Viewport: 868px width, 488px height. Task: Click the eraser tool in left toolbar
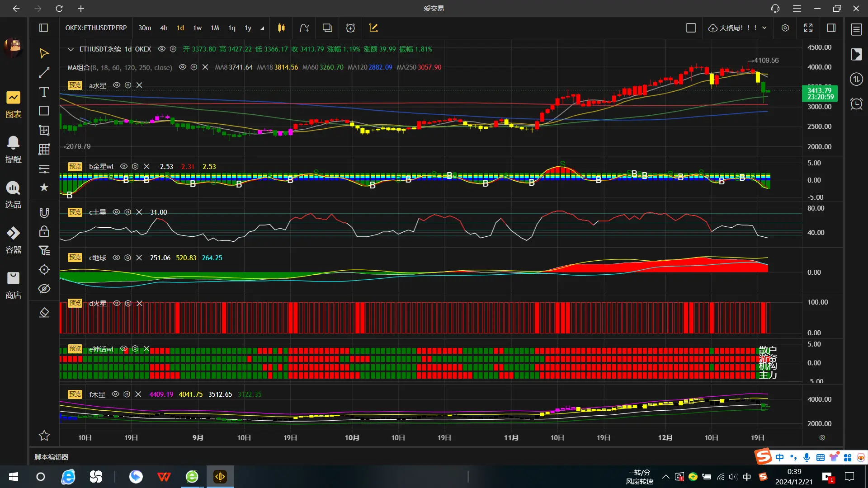click(x=44, y=313)
